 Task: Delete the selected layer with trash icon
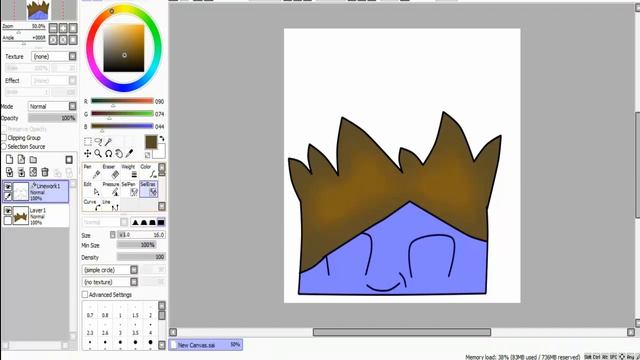pos(45,172)
